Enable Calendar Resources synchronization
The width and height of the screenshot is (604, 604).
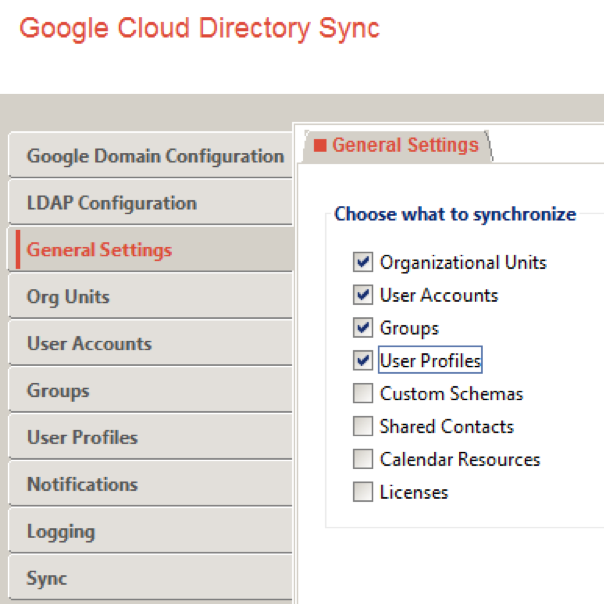[x=363, y=460]
